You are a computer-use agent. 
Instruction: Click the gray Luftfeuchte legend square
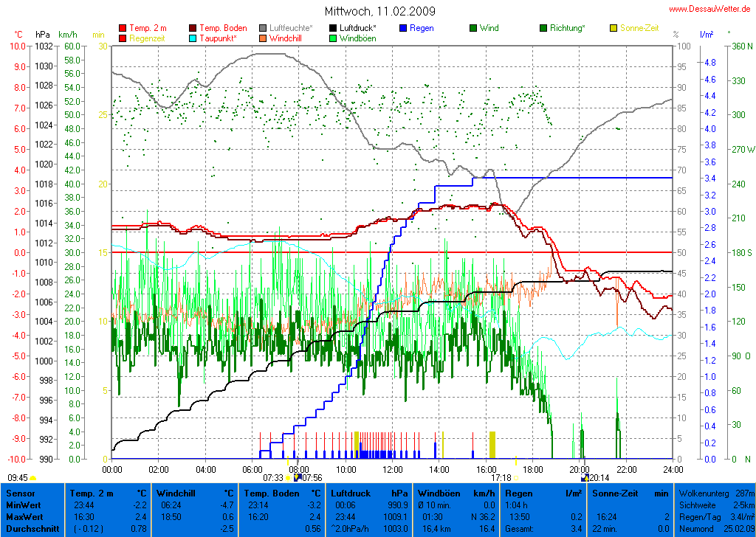click(263, 28)
